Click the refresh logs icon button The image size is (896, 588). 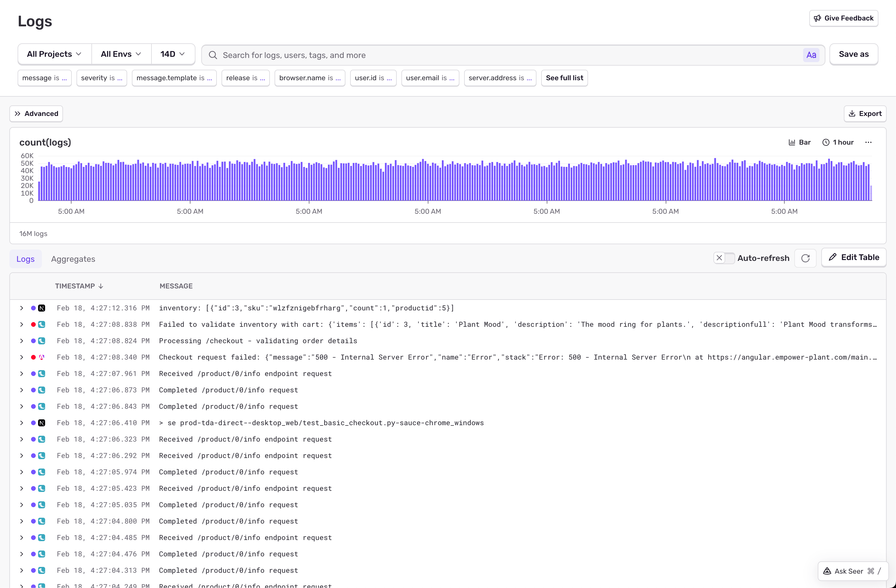805,259
